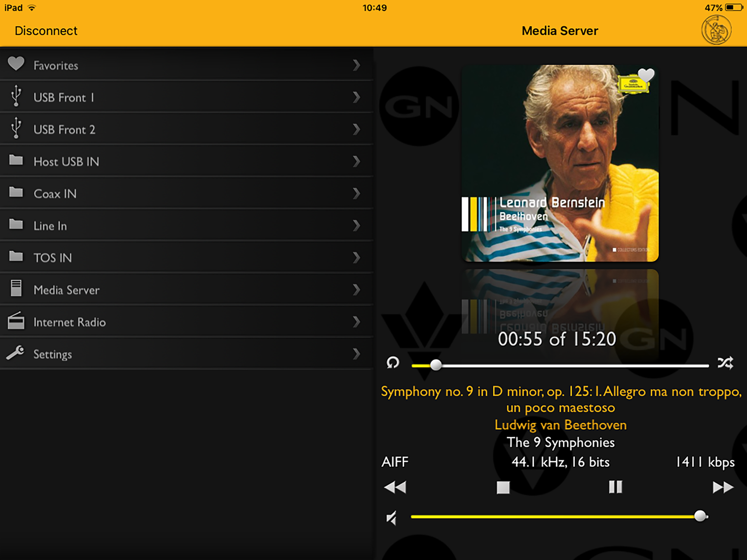Click the track progress slider

pyautogui.click(x=560, y=366)
